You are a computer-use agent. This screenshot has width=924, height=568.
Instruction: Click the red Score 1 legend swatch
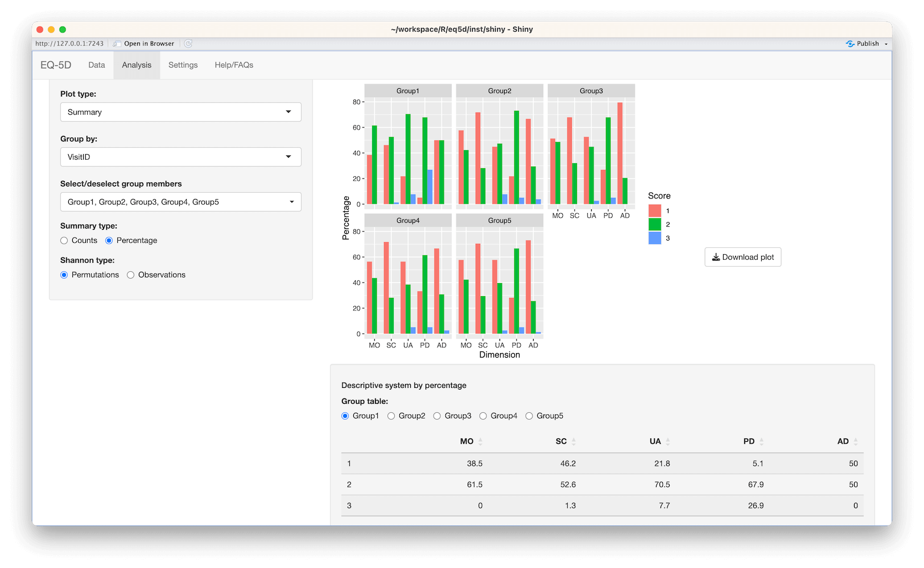[654, 211]
